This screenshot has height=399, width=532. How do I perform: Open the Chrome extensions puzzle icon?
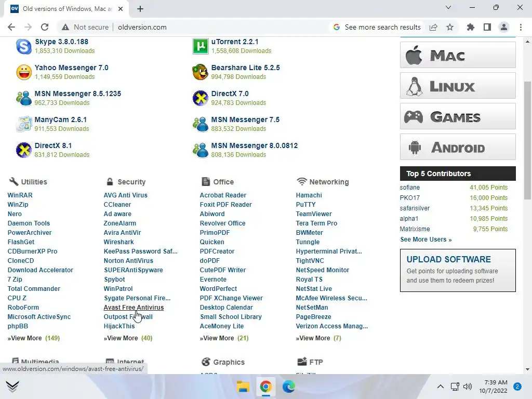tap(470, 27)
